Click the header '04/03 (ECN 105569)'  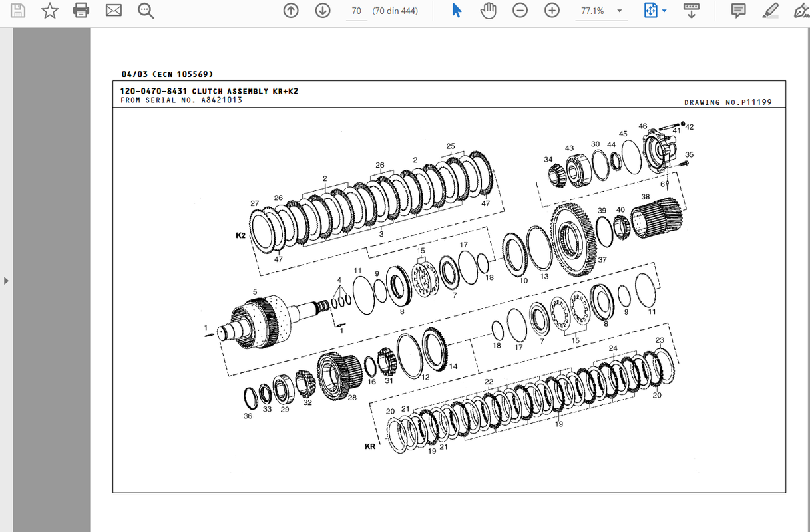[167, 74]
